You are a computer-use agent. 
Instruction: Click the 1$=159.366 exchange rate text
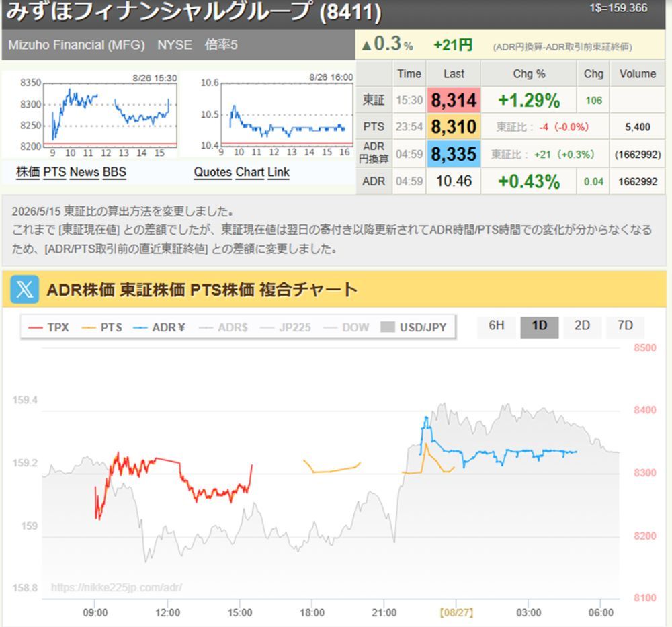point(618,8)
